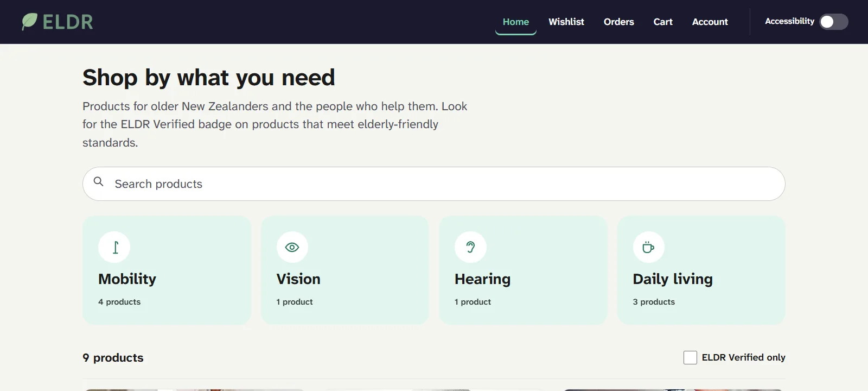Click the 'Accessibility' label in header

coord(789,21)
